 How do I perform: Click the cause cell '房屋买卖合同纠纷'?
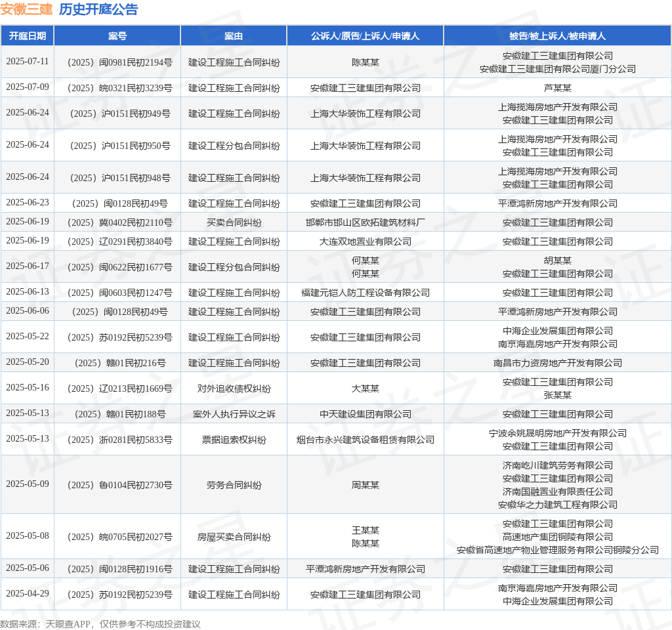(234, 537)
